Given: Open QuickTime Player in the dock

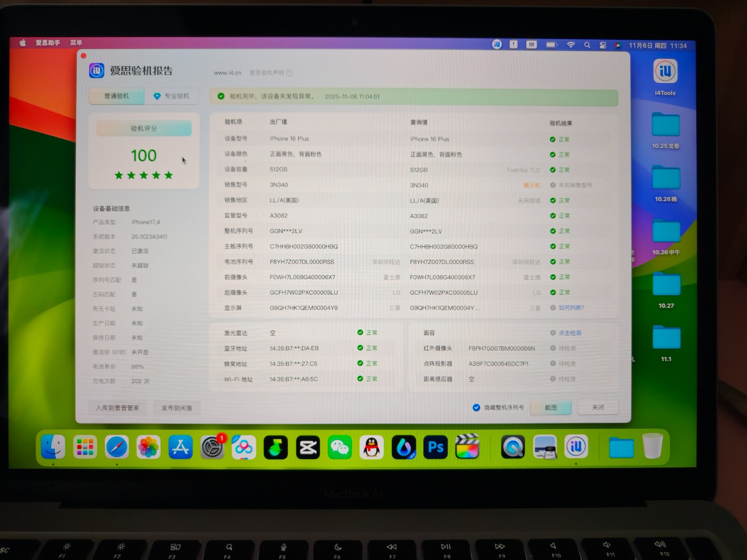Looking at the screenshot, I should click(x=513, y=447).
